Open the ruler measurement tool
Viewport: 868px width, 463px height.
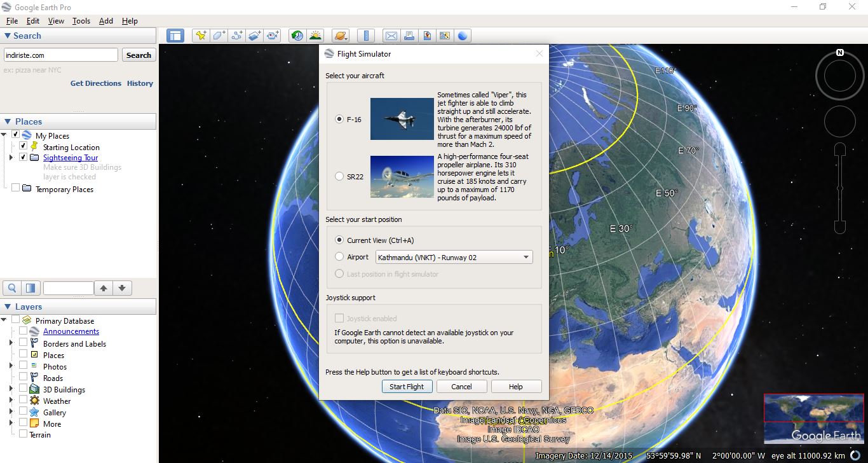tap(365, 36)
